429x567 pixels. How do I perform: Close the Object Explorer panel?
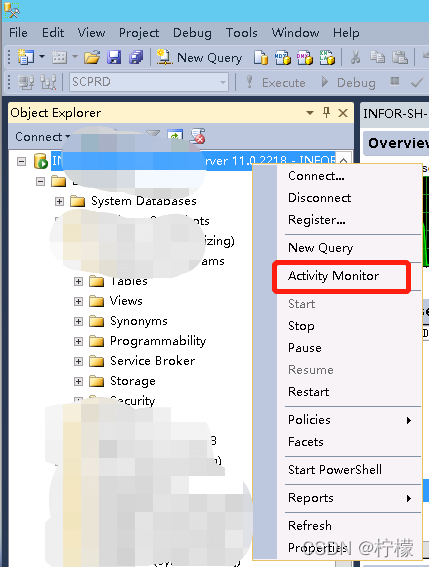[x=343, y=113]
